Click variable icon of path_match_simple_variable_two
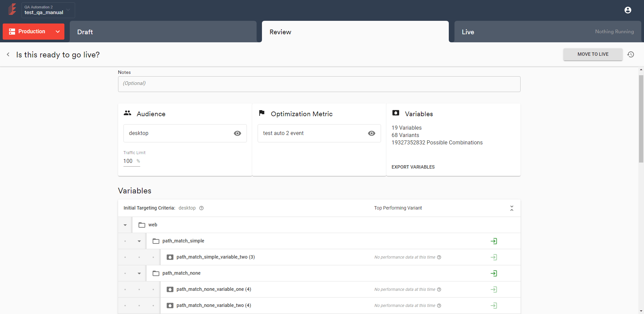644x314 pixels. point(170,257)
